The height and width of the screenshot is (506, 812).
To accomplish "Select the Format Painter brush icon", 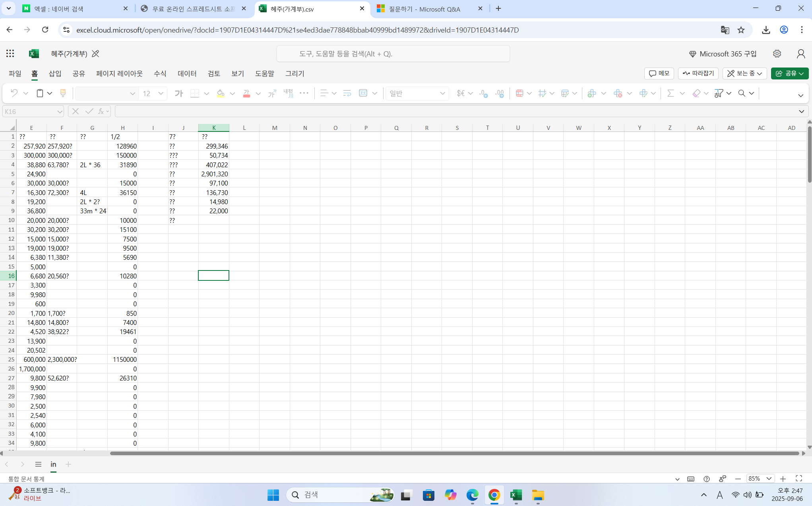I will [63, 93].
